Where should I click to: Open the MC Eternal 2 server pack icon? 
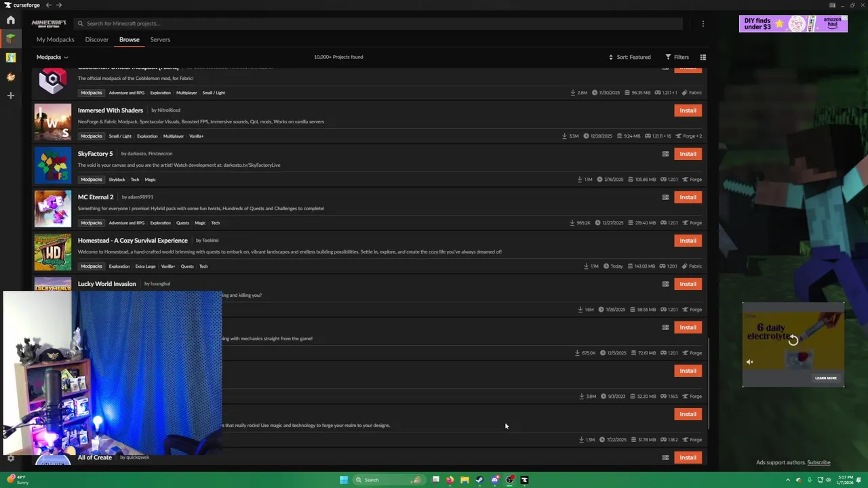pos(665,197)
